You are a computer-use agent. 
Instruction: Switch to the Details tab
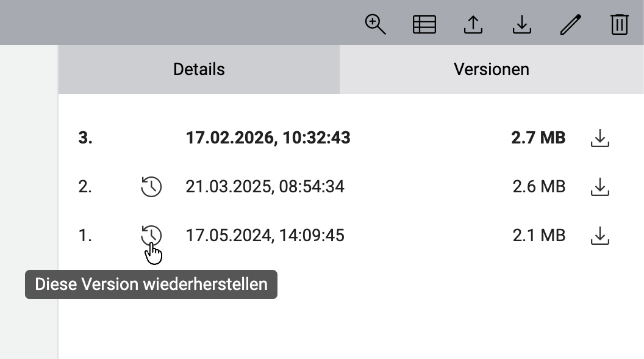click(x=198, y=69)
